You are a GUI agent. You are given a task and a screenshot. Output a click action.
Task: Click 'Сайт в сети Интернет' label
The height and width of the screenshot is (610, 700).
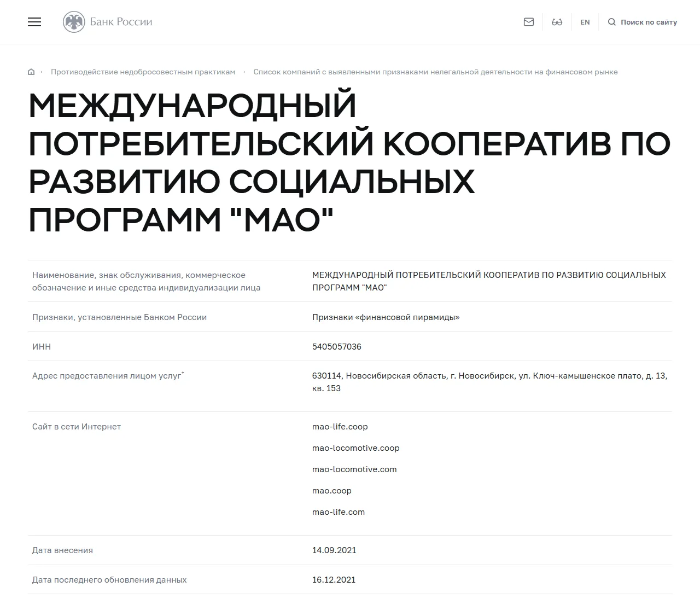[x=77, y=426]
